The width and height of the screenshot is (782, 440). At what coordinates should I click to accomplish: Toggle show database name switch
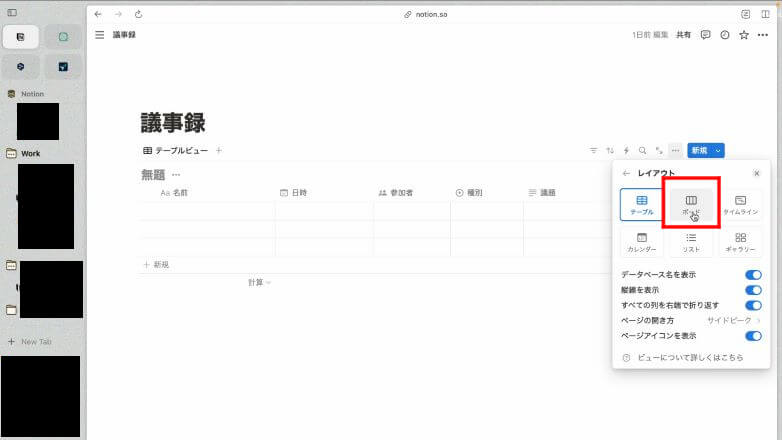point(753,275)
